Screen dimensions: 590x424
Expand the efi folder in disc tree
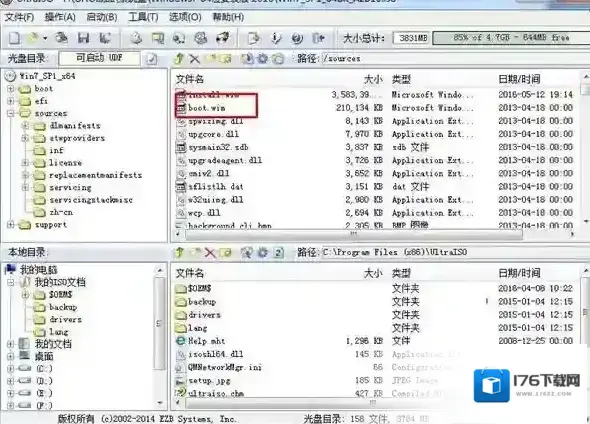click(x=11, y=101)
